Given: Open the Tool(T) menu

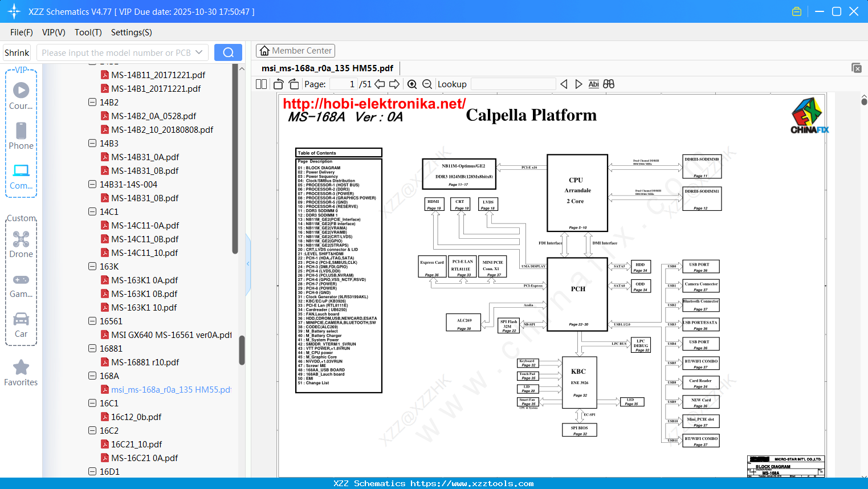Looking at the screenshot, I should click(x=88, y=32).
